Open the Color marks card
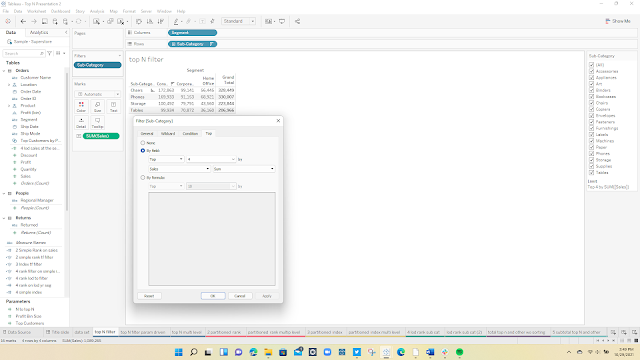The height and width of the screenshot is (360, 640). click(81, 107)
